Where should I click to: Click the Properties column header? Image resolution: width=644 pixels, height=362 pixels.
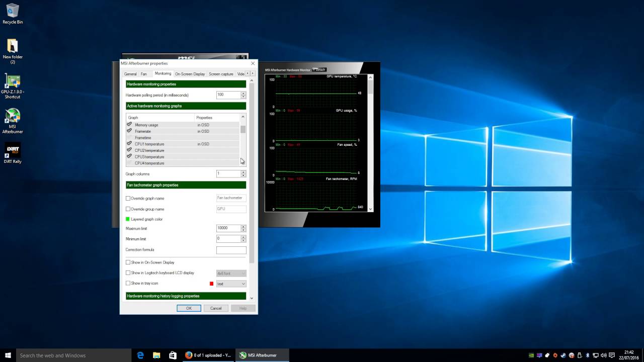pos(217,118)
